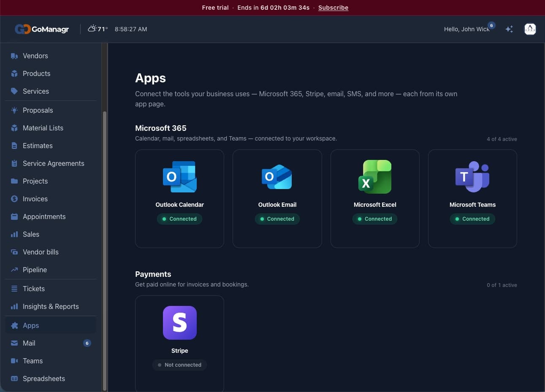
Task: Click the Estimates document icon
Action: point(14,146)
